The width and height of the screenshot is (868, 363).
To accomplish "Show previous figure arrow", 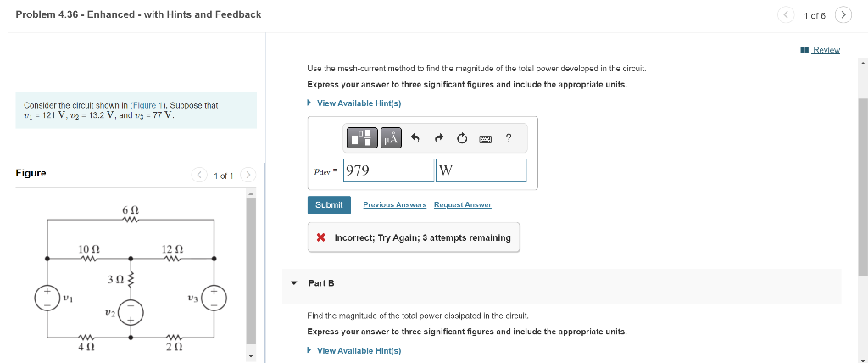I will tap(201, 176).
